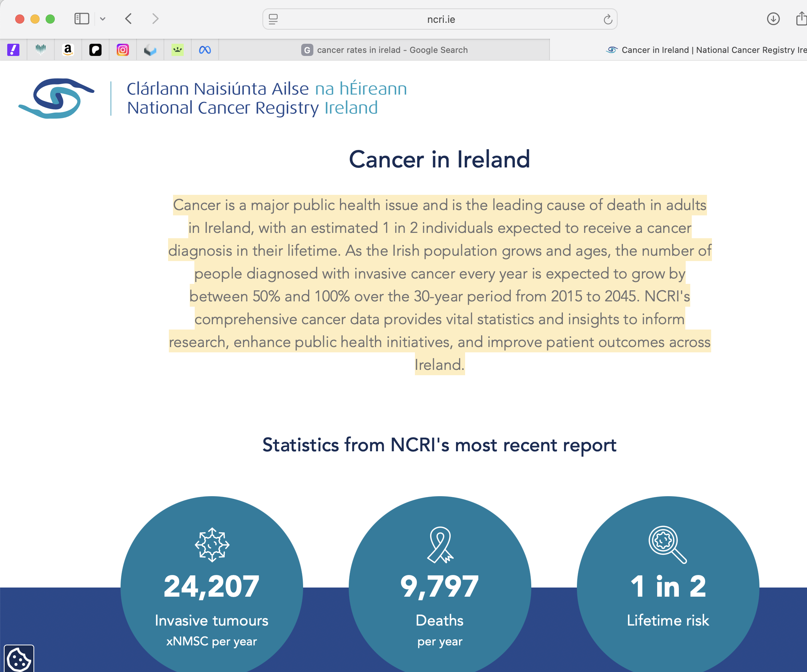This screenshot has width=807, height=672.
Task: Click the downloads icon in toolbar
Action: click(x=773, y=19)
